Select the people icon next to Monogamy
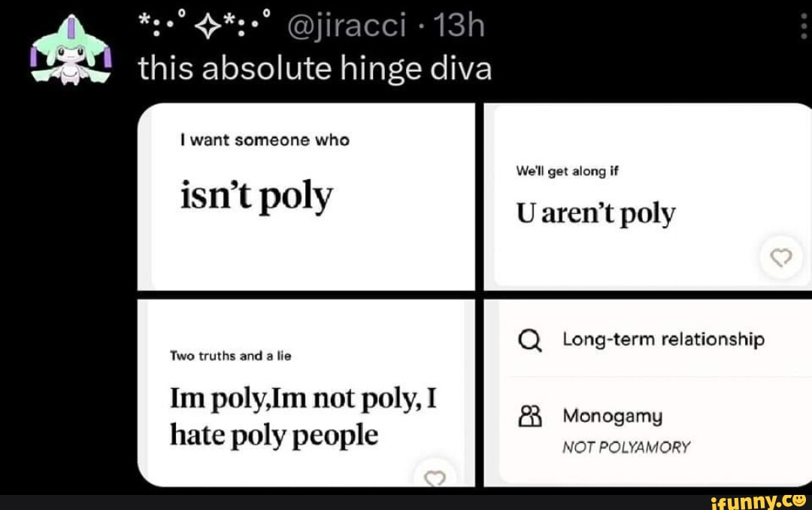812x510 pixels. 532,414
